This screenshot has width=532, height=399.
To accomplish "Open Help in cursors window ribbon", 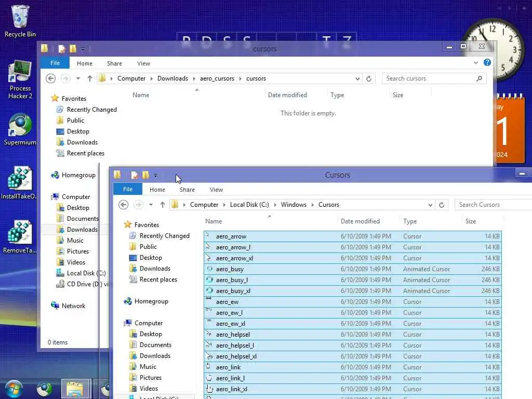I will click(487, 62).
